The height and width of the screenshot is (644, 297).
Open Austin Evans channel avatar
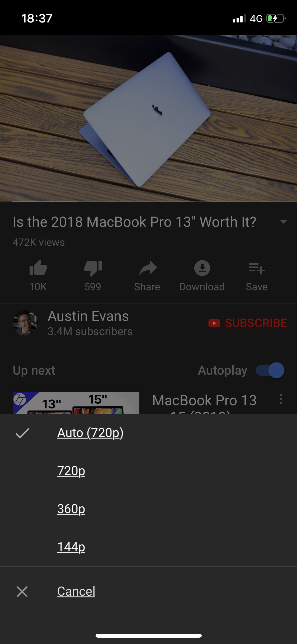(25, 323)
